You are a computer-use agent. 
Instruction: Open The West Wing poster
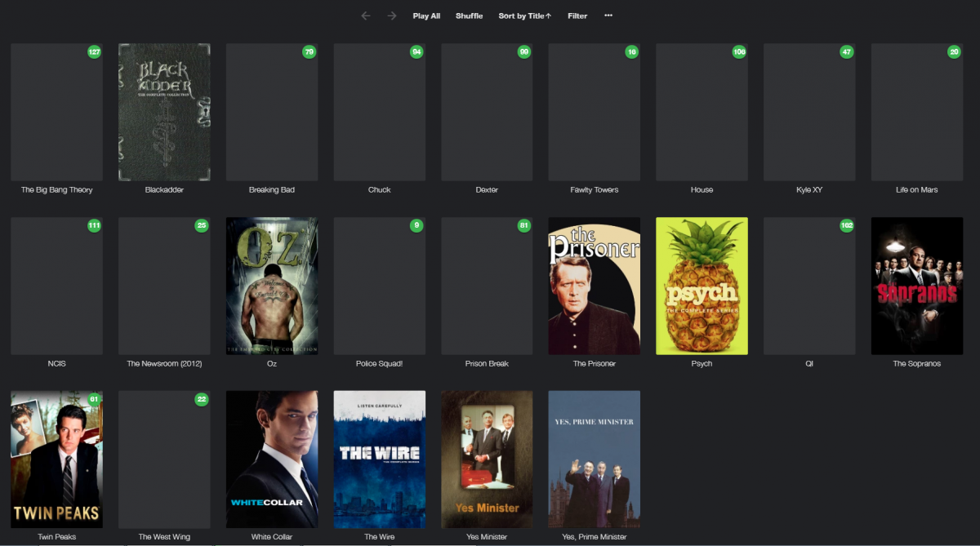164,459
